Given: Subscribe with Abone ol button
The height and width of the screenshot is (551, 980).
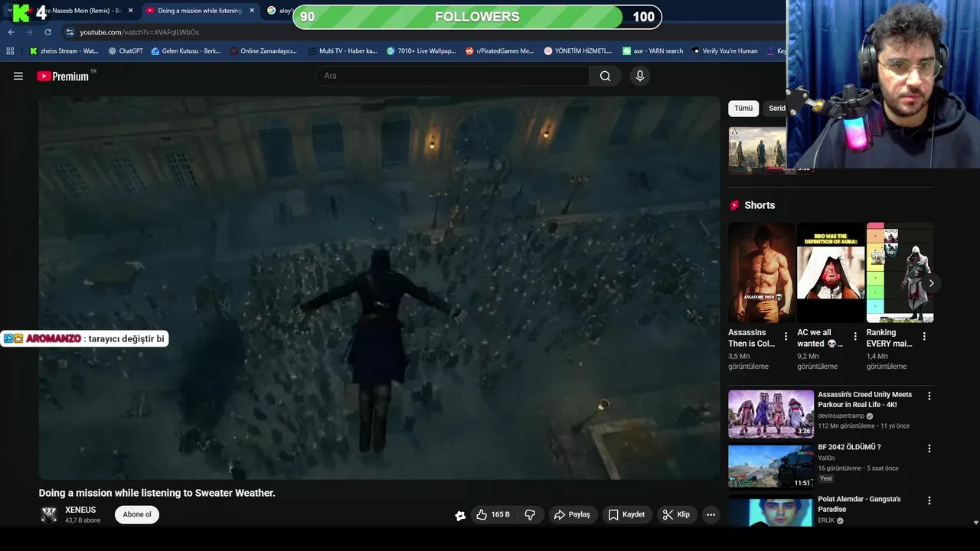Looking at the screenshot, I should (137, 514).
